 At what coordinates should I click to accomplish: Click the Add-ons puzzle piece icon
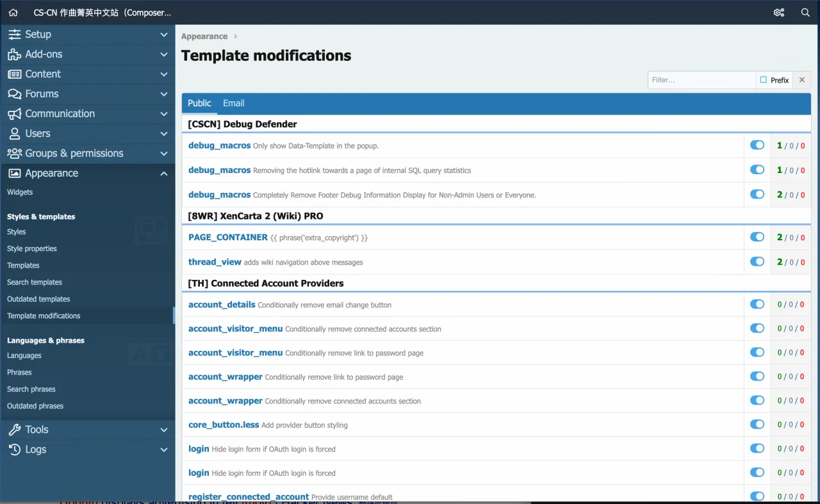pos(14,54)
